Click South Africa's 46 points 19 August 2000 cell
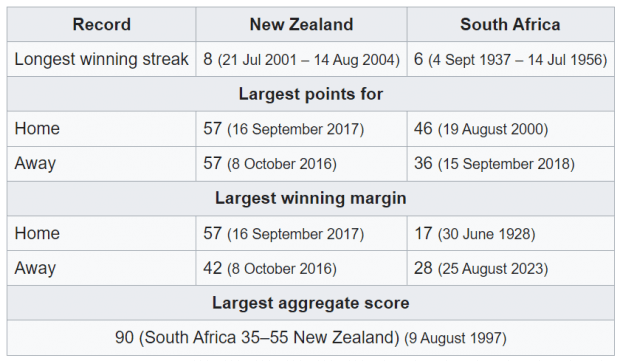620x361 pixels. pos(510,129)
